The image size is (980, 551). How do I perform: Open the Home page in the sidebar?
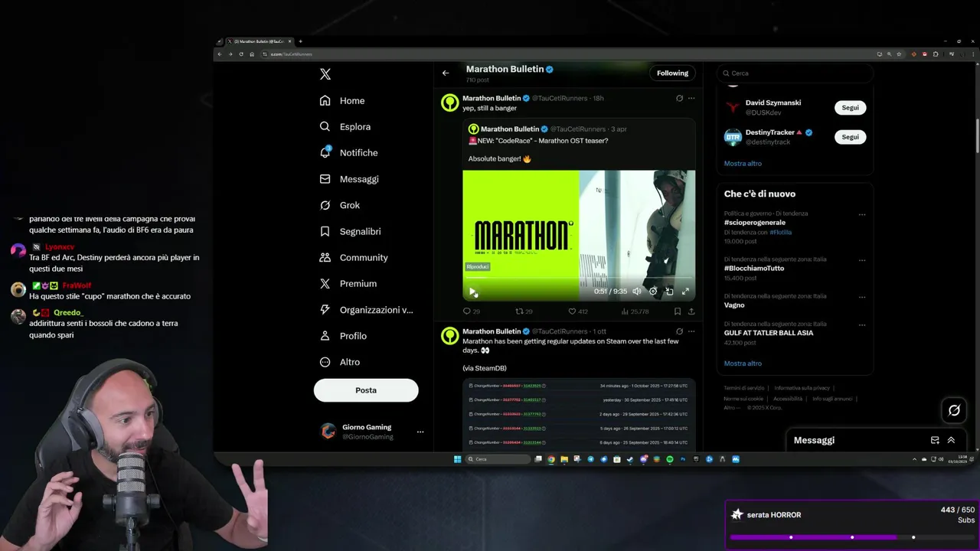(x=342, y=101)
